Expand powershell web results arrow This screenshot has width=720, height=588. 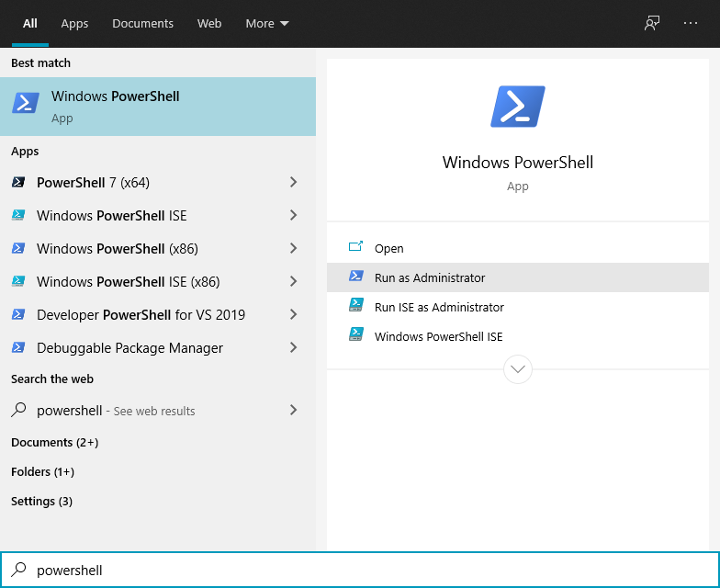click(293, 411)
